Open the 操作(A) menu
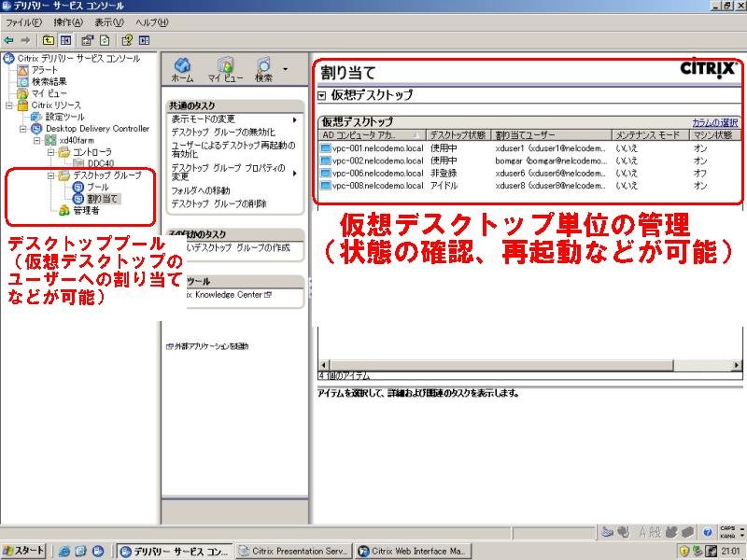The image size is (747, 560). [67, 22]
